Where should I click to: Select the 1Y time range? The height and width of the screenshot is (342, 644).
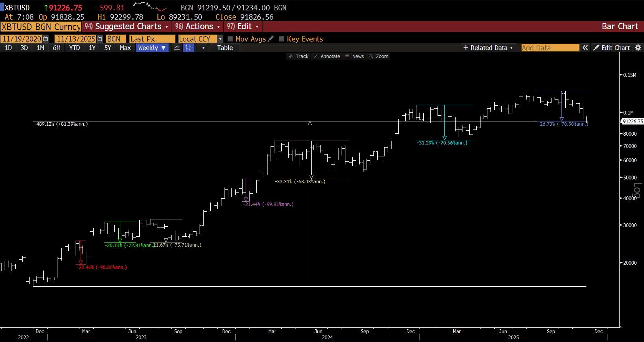[92, 48]
